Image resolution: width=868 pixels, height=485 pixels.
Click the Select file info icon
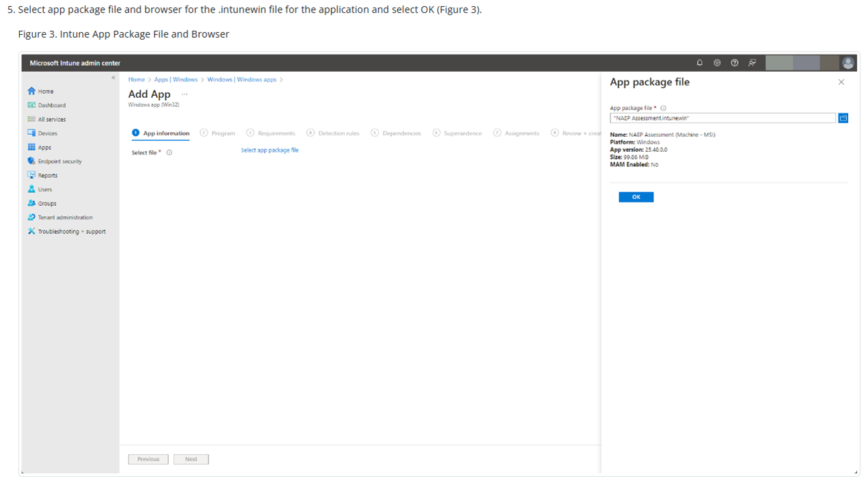169,153
